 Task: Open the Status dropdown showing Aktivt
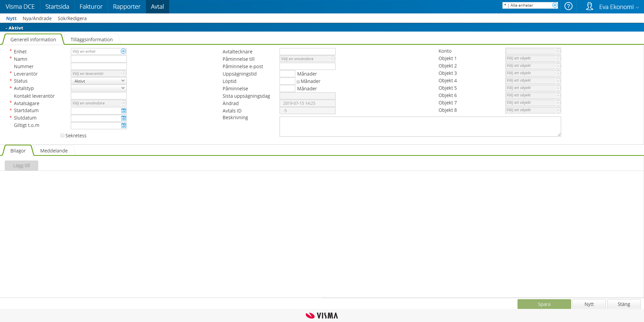pyautogui.click(x=98, y=81)
